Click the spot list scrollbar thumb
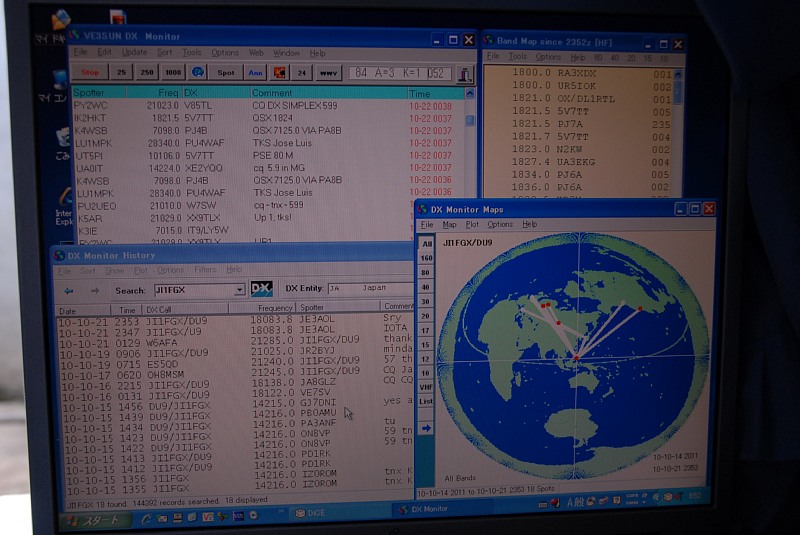Screen dimensions: 800x535 click(469, 120)
